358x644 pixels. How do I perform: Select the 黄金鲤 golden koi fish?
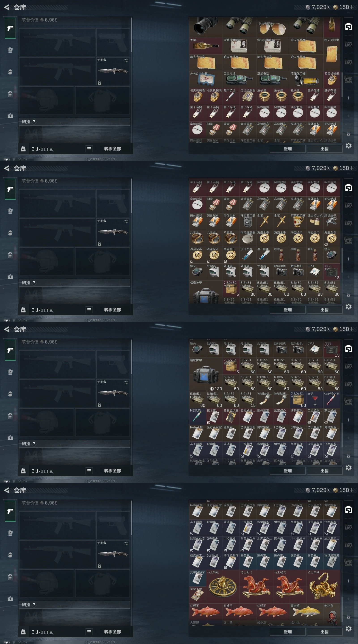[307, 612]
